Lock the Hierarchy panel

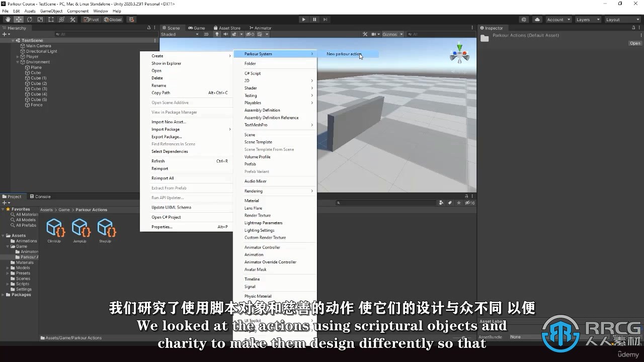pos(148,28)
